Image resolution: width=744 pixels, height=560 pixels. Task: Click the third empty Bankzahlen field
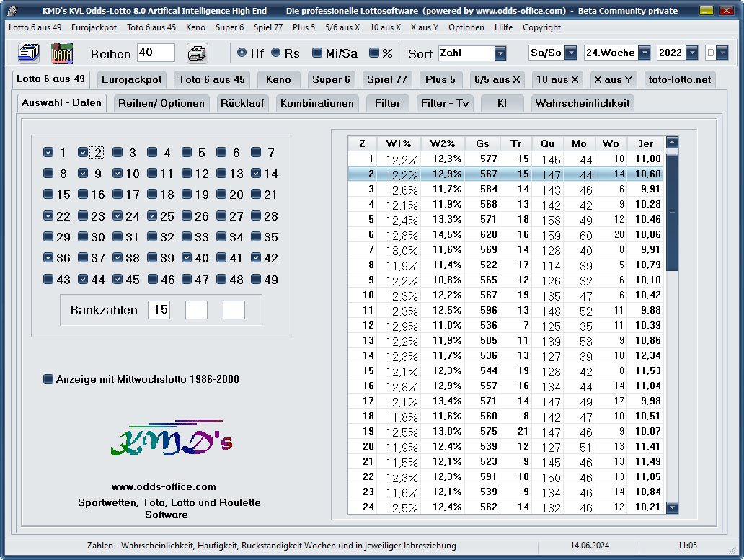[x=234, y=310]
